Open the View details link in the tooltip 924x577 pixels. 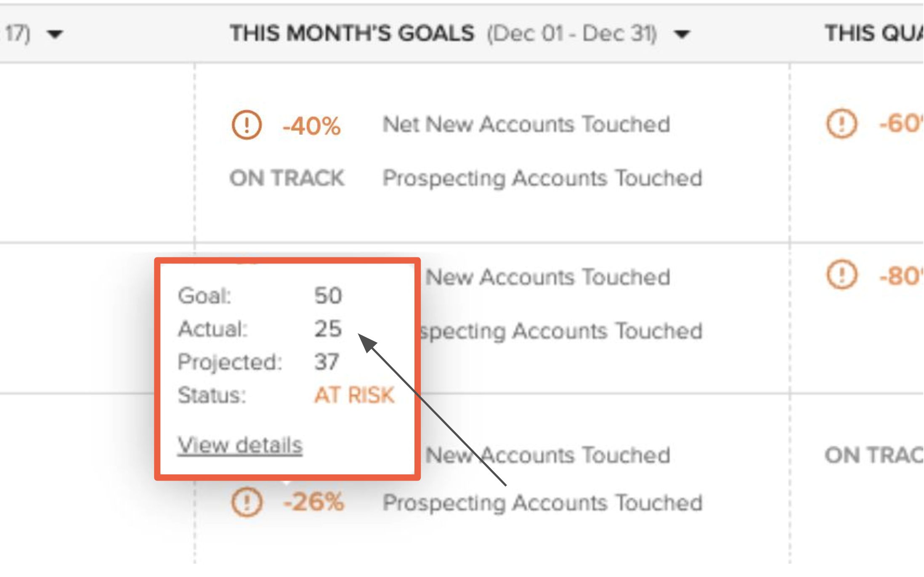point(240,445)
